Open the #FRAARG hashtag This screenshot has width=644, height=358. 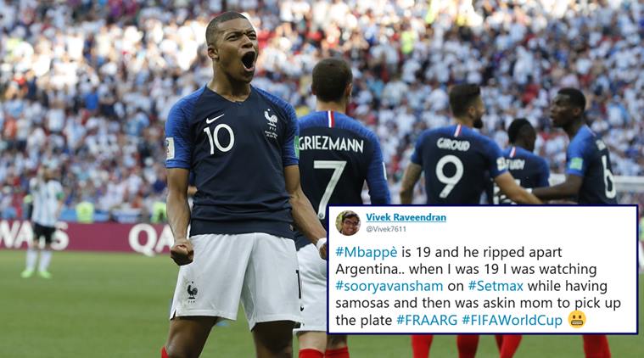coord(427,320)
